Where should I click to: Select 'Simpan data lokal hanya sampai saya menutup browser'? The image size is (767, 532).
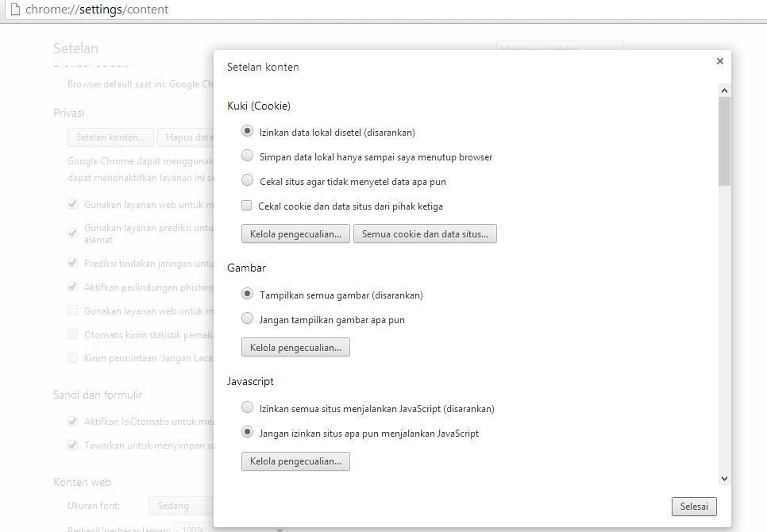point(248,156)
